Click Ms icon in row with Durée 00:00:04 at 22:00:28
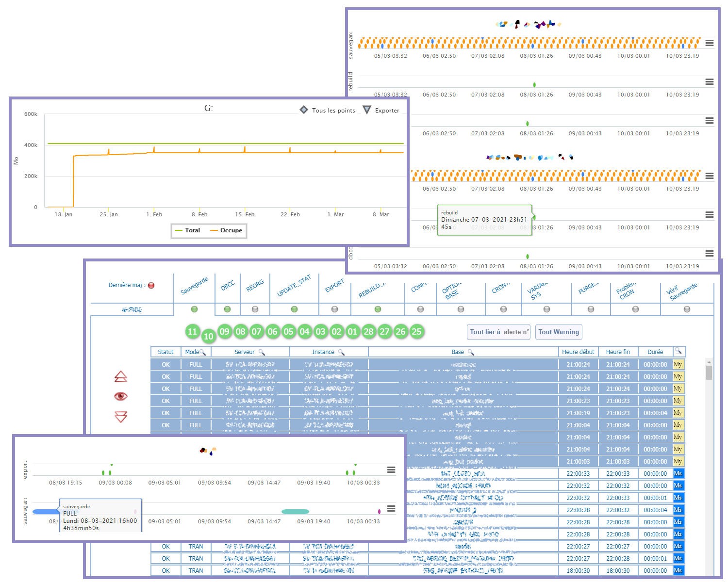Viewport: 728px width, 582px height. pyautogui.click(x=678, y=510)
